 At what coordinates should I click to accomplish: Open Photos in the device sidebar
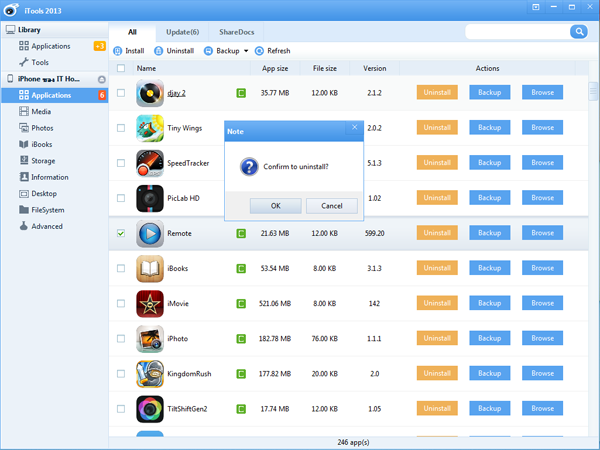coord(41,128)
